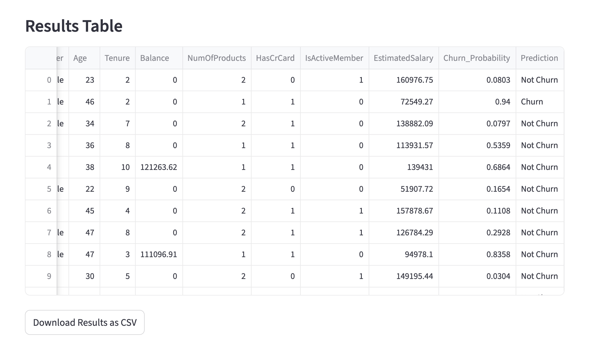Select tenure cell with value 10
This screenshot has width=590, height=364.
coord(125,167)
